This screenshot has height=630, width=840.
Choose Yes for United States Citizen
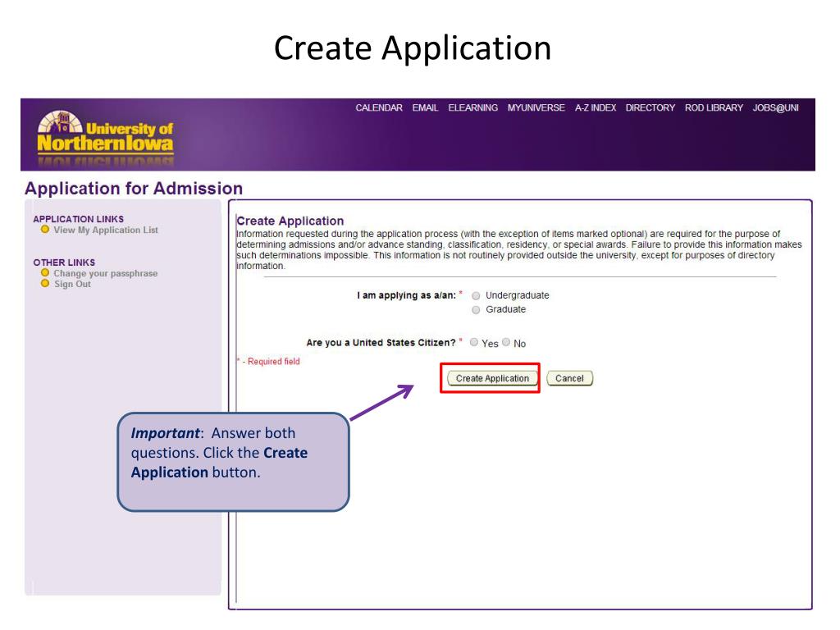(x=474, y=342)
